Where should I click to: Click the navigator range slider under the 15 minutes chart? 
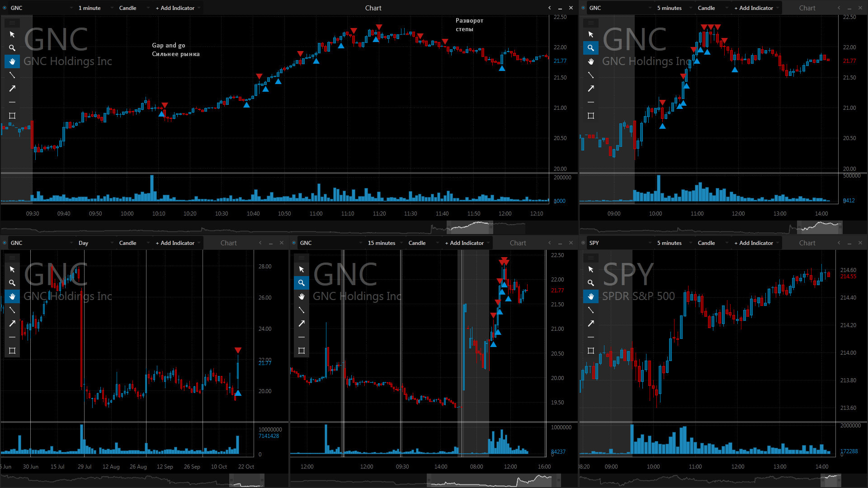coord(494,480)
